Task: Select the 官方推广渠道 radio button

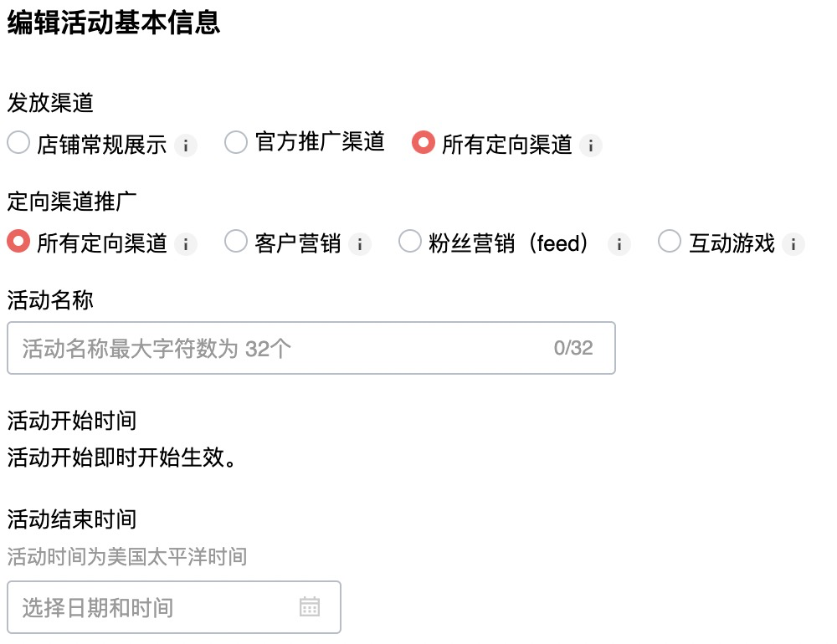Action: pos(235,142)
